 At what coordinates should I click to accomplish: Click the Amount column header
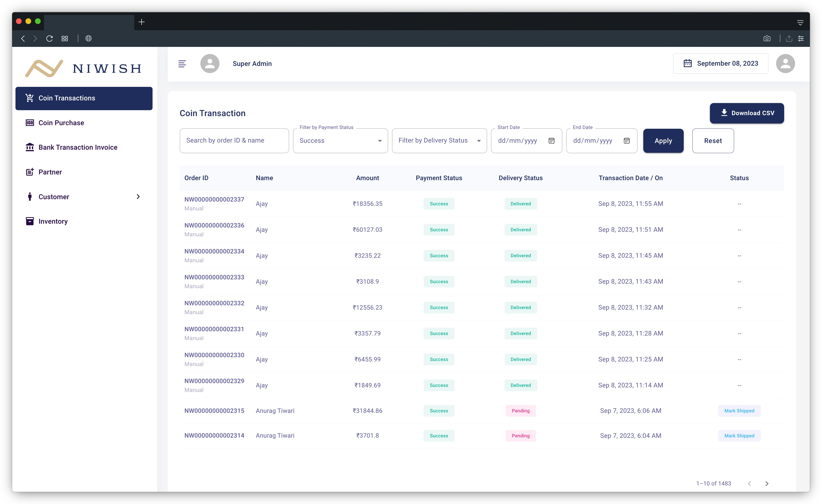pos(367,178)
